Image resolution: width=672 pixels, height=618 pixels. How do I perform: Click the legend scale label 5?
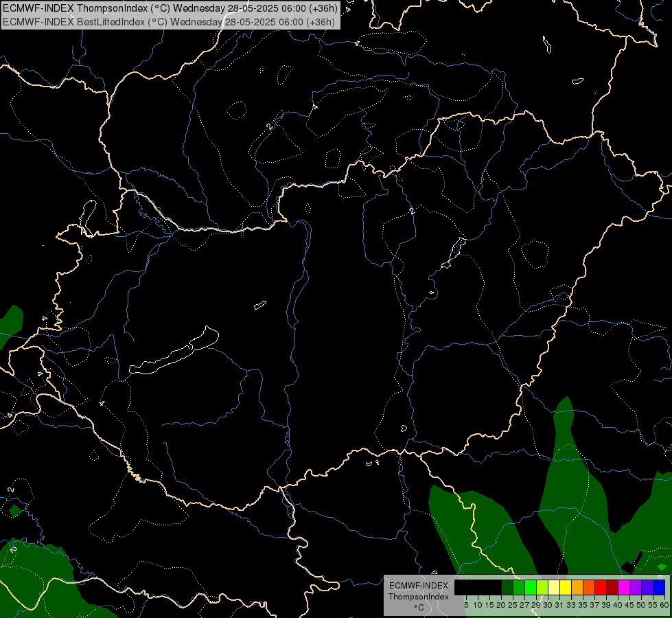[x=466, y=605]
